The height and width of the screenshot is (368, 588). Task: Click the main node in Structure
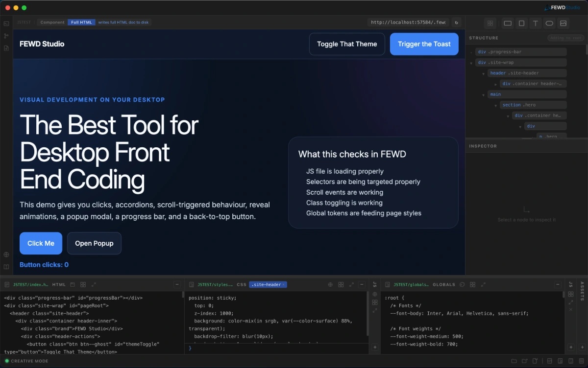coord(527,94)
